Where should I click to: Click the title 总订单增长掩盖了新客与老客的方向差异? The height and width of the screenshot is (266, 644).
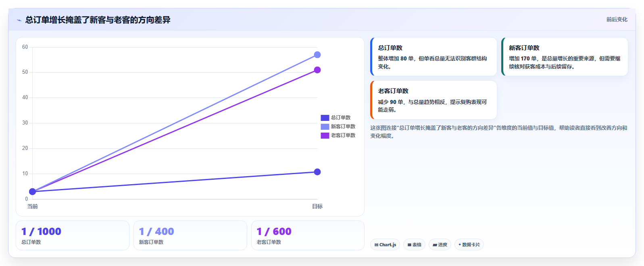[x=98, y=20]
